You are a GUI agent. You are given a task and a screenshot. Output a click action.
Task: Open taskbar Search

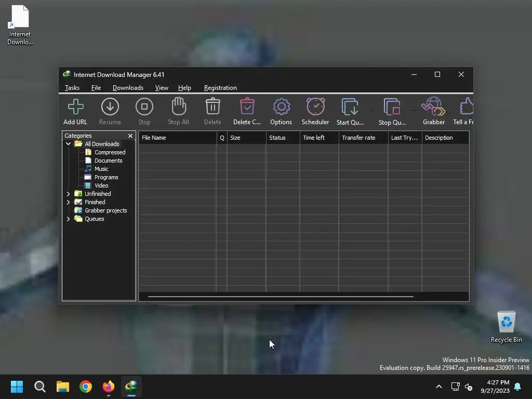(x=39, y=387)
